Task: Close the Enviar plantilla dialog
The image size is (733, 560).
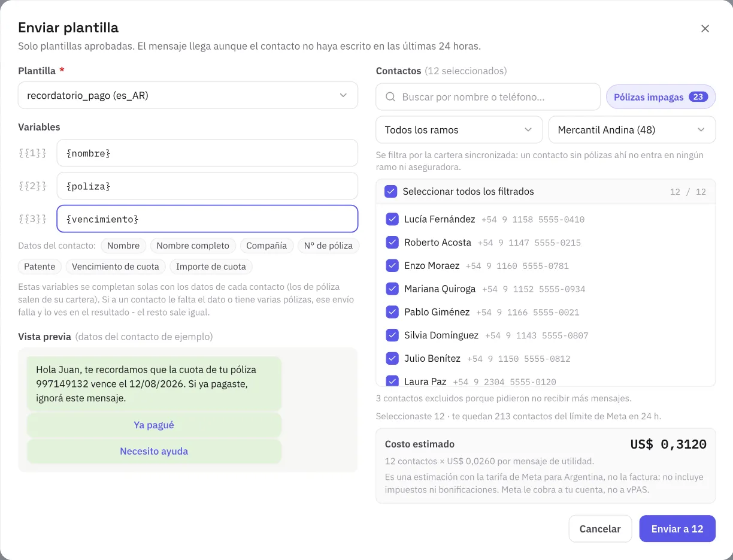Action: pyautogui.click(x=705, y=29)
